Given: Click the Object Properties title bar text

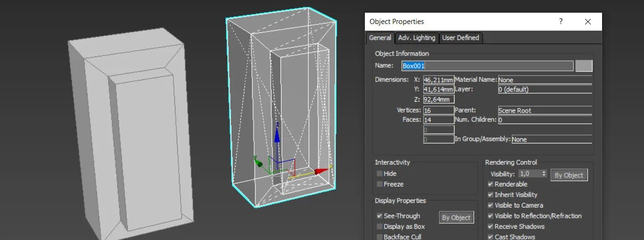Looking at the screenshot, I should point(396,22).
